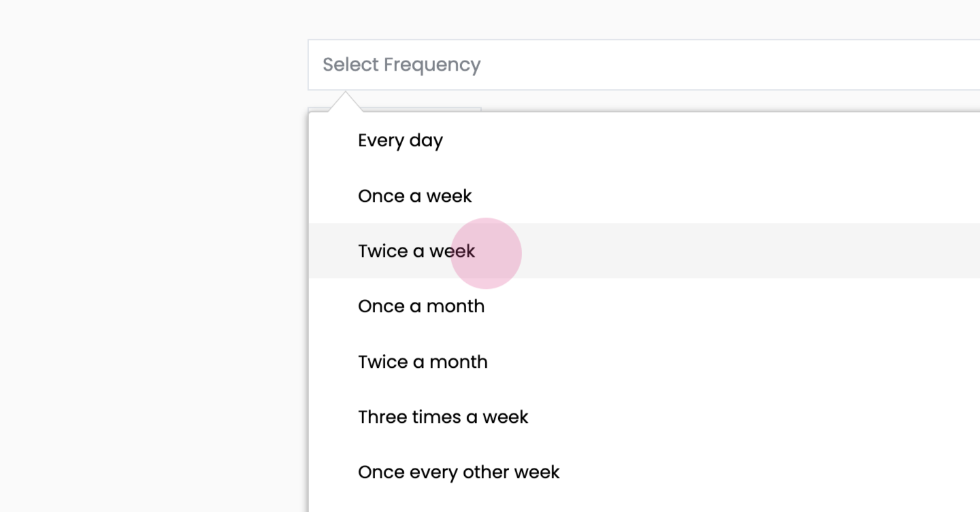Select "Once a month" frequency
980x512 pixels.
(x=421, y=306)
